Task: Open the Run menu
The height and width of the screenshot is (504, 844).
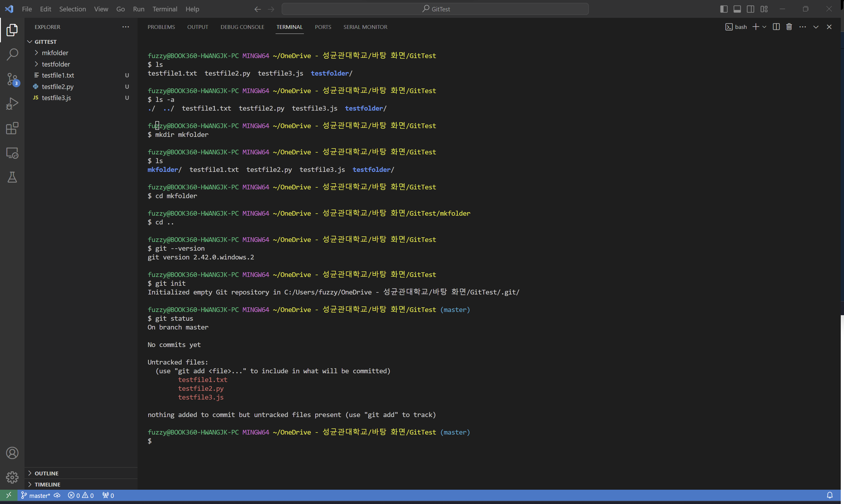Action: [x=139, y=9]
